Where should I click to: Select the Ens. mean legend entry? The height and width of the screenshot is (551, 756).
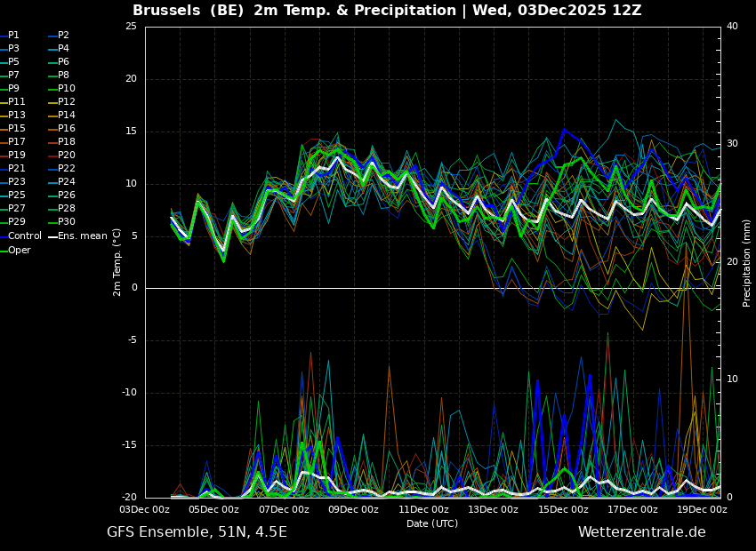click(78, 236)
